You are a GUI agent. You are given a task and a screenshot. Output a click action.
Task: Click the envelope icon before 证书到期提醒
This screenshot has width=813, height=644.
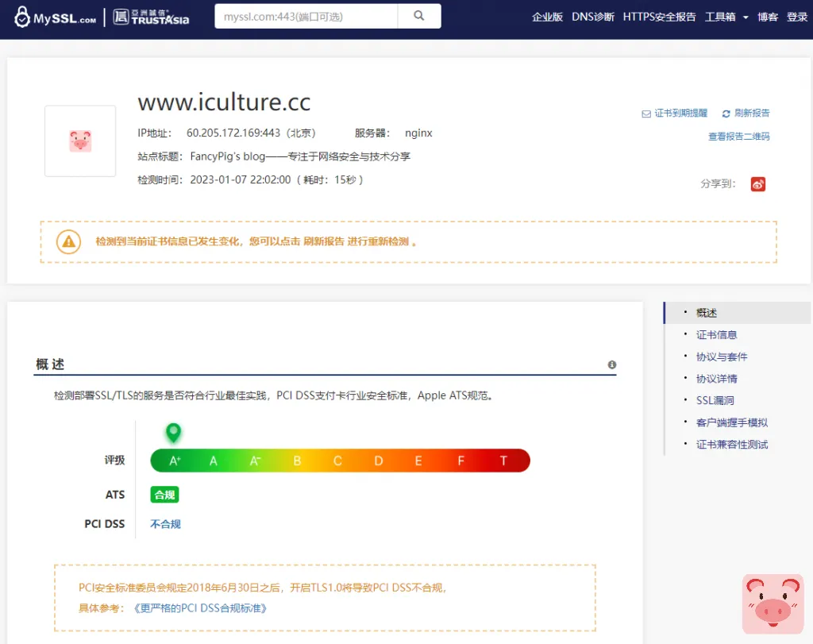click(646, 114)
